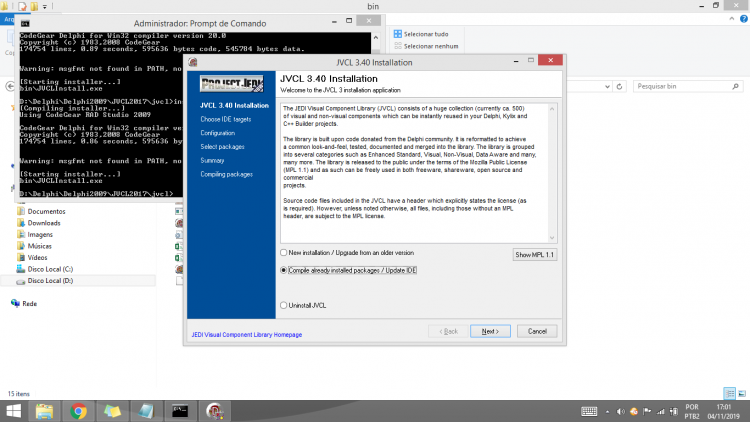This screenshot has height=422, width=750.
Task: Click the Command Prompt window icon
Action: [x=25, y=23]
